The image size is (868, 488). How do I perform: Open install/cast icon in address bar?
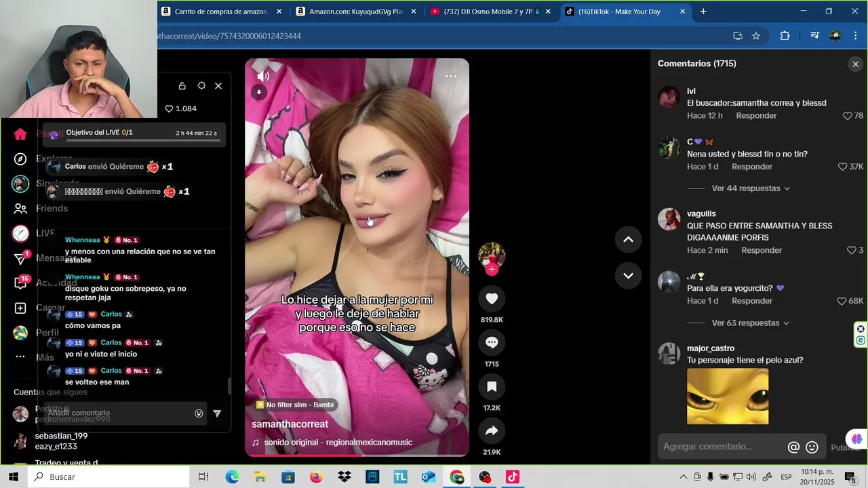[x=738, y=36]
